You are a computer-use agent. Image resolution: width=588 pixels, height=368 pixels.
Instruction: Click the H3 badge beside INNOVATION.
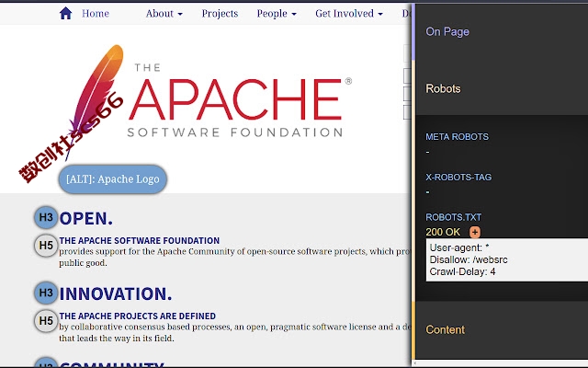(x=46, y=293)
